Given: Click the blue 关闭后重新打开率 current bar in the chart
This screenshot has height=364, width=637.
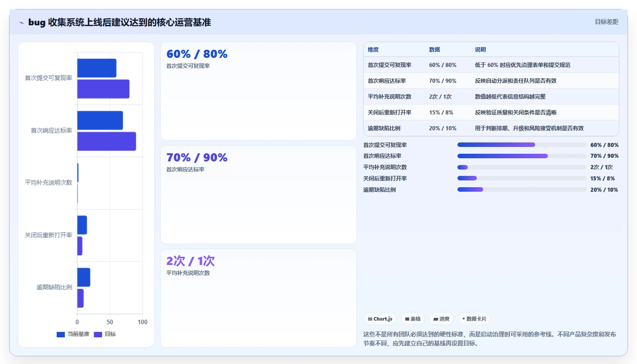Looking at the screenshot, I should click(82, 225).
